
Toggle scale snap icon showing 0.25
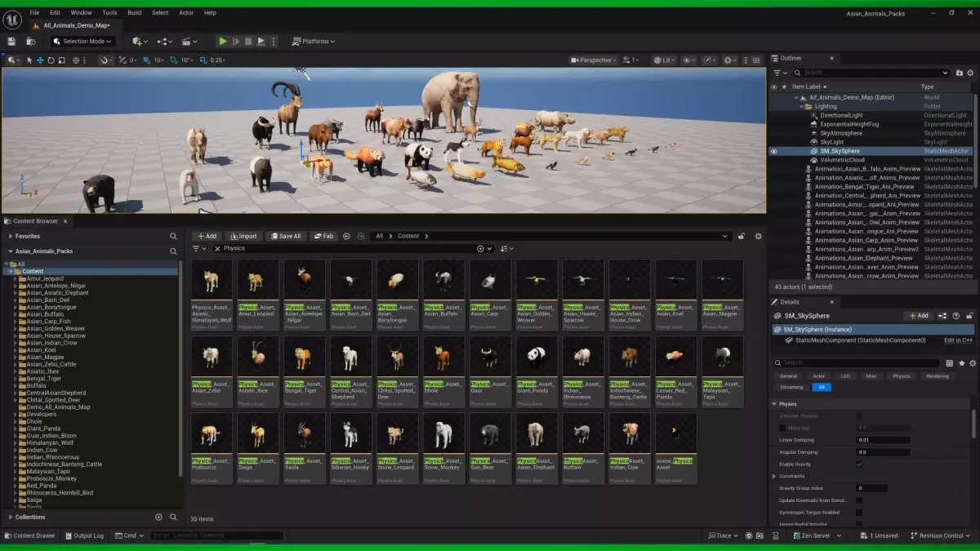point(203,60)
